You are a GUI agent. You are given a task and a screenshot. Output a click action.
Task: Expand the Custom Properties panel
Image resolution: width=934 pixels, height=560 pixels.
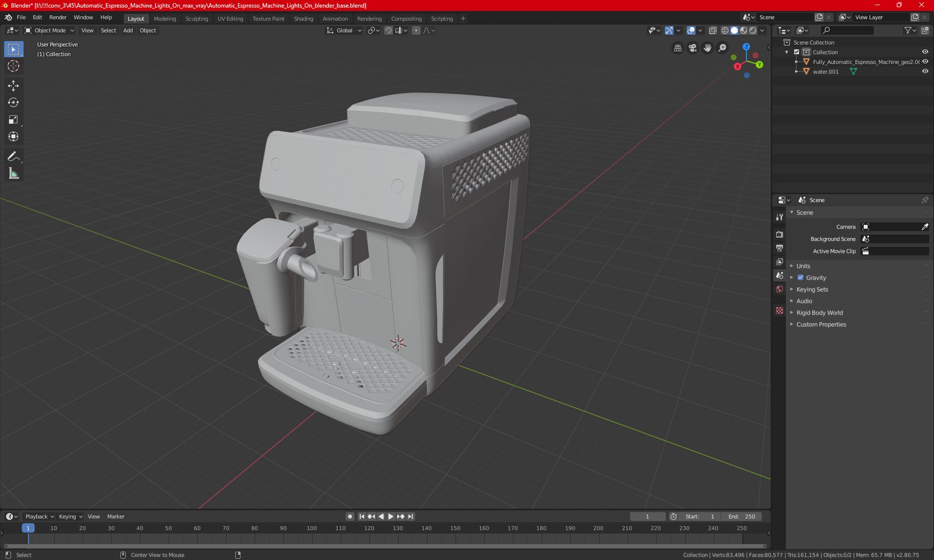click(821, 325)
